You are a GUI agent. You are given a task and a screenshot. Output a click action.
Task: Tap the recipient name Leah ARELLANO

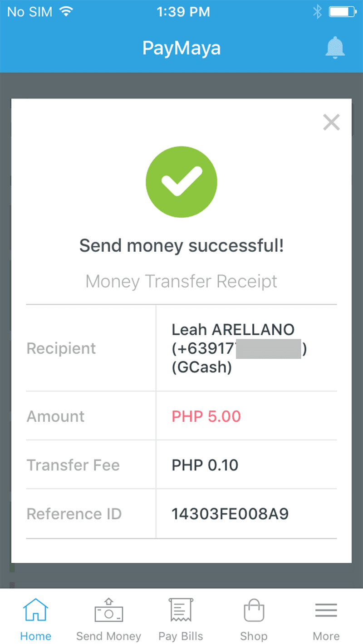(233, 330)
